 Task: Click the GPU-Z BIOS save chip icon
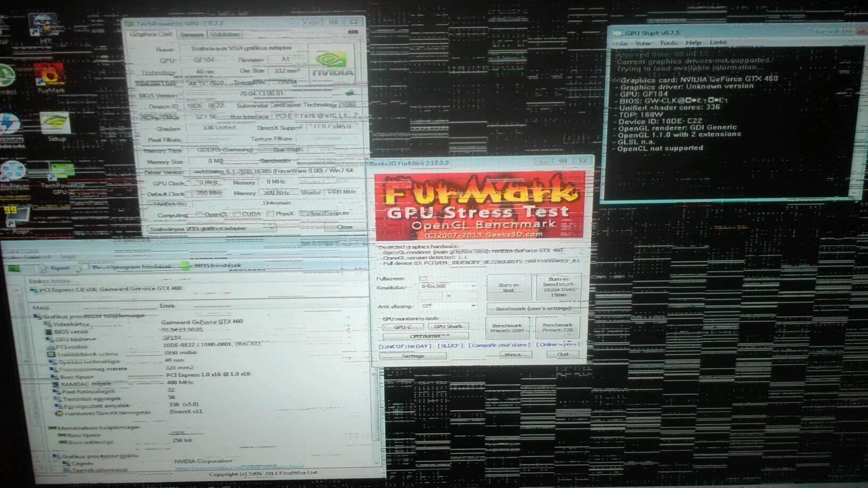[349, 94]
